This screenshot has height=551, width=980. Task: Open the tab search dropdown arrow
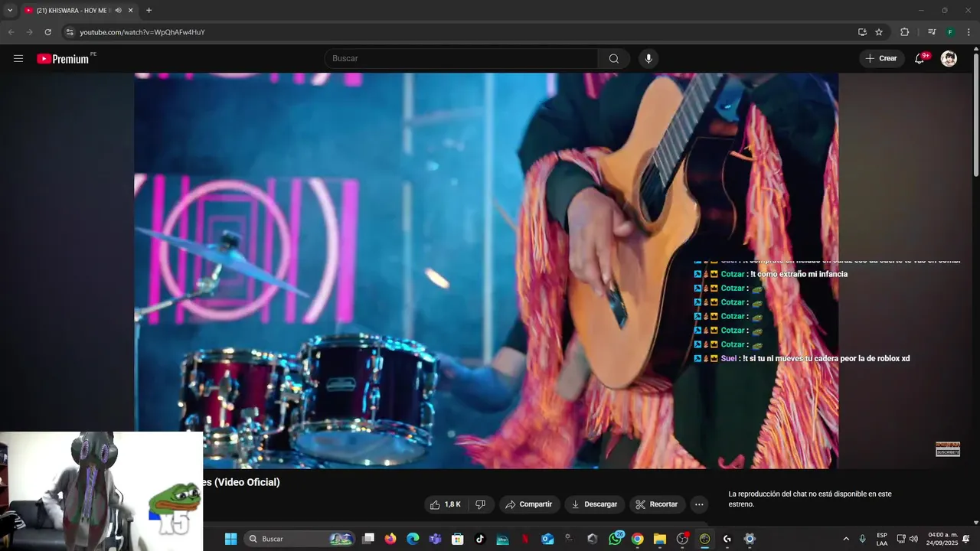10,10
